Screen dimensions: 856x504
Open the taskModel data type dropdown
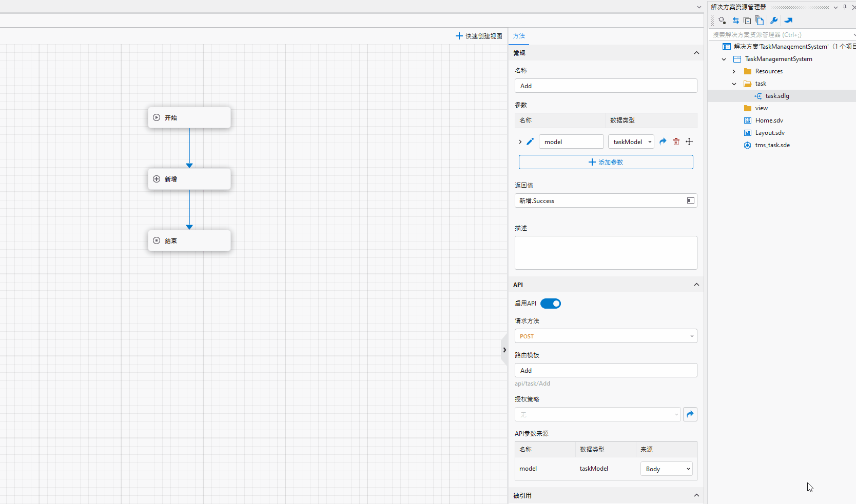(631, 142)
